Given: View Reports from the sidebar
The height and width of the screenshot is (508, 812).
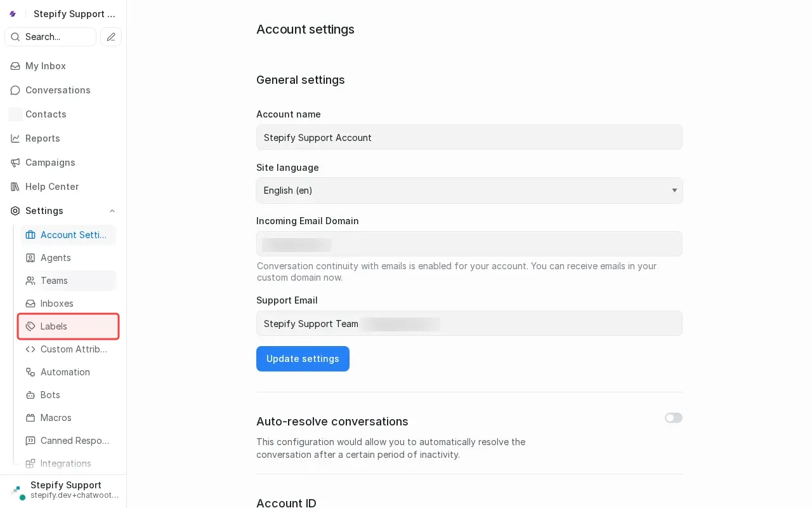Looking at the screenshot, I should [43, 138].
